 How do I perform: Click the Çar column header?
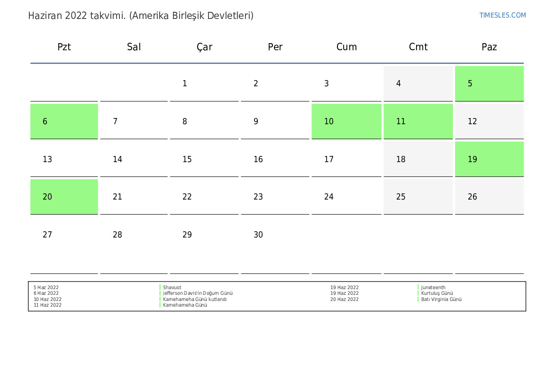(x=204, y=47)
